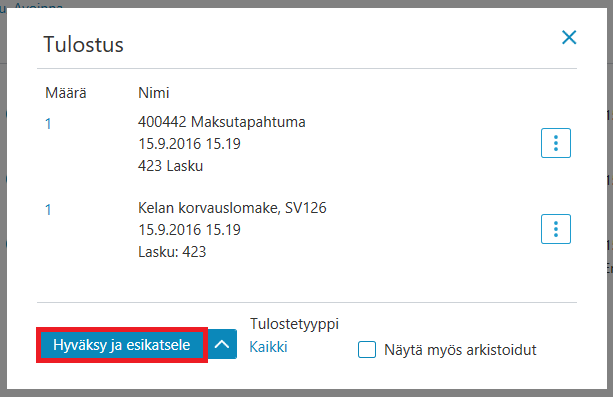Click the Nimi column header
Image resolution: width=613 pixels, height=397 pixels.
coord(154,93)
